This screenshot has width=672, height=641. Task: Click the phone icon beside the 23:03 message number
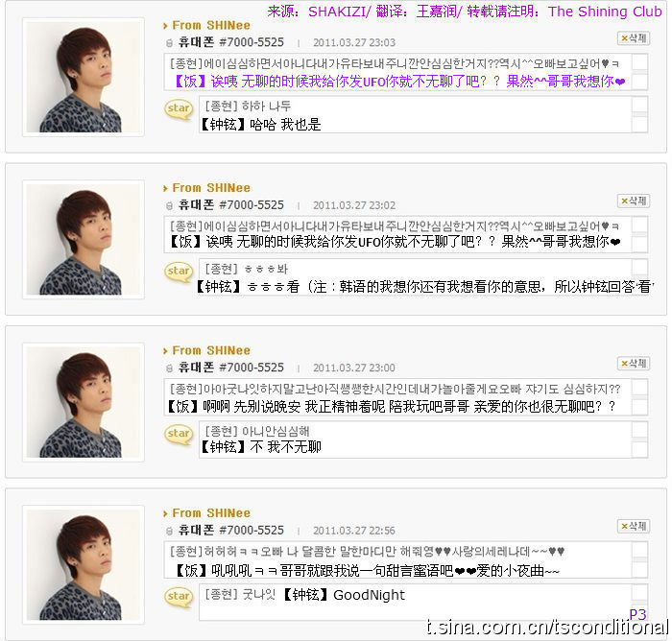[x=169, y=43]
